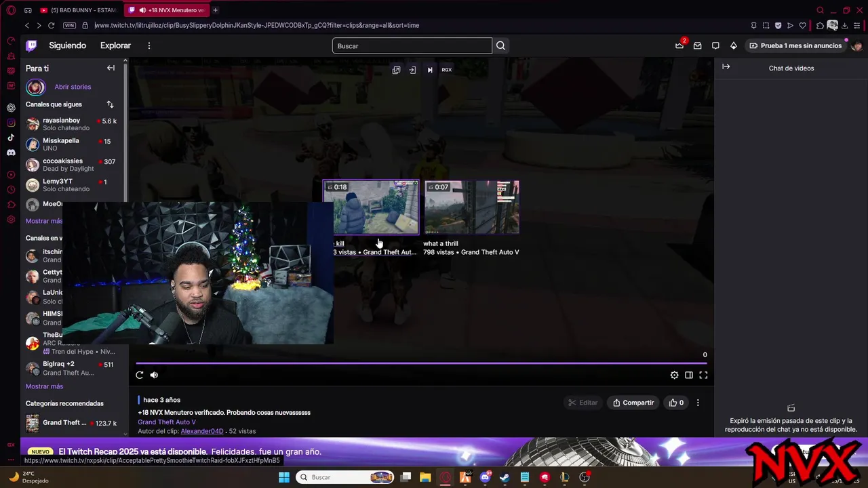Screen dimensions: 868x488
Task: Play the 'what a thrill' clip thumbnail
Action: tap(472, 207)
